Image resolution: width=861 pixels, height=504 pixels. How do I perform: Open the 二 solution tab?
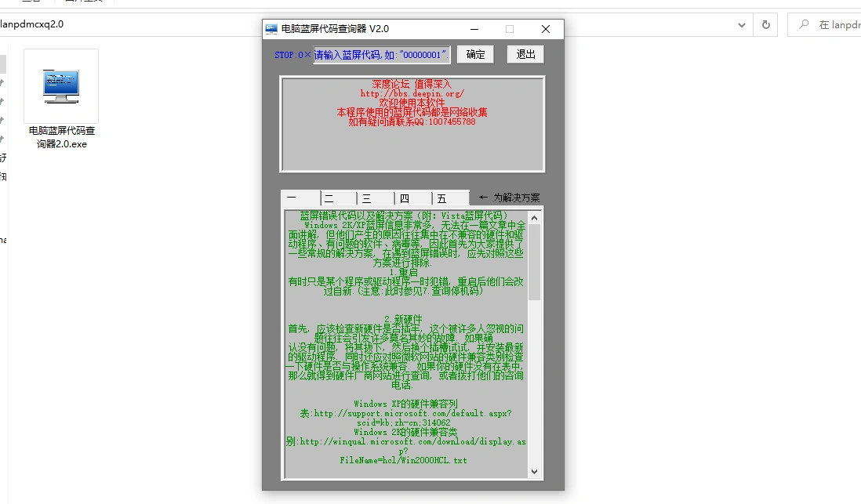[339, 198]
